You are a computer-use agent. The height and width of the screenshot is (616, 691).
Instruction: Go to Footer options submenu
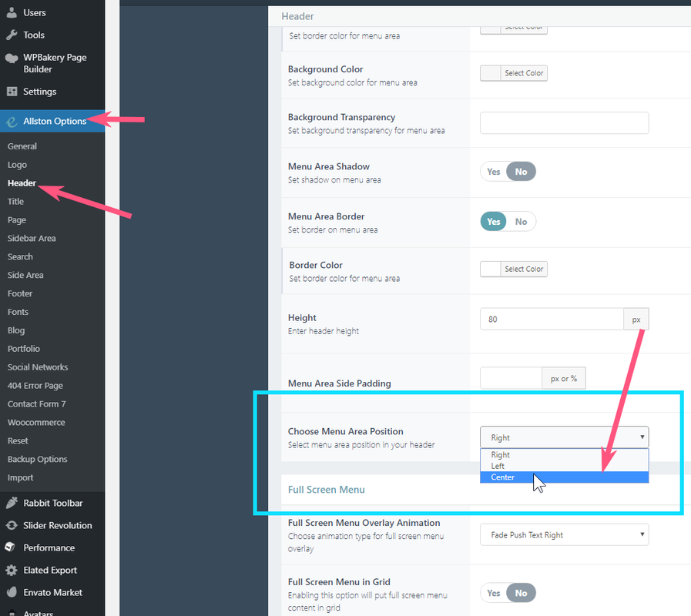pyautogui.click(x=20, y=293)
